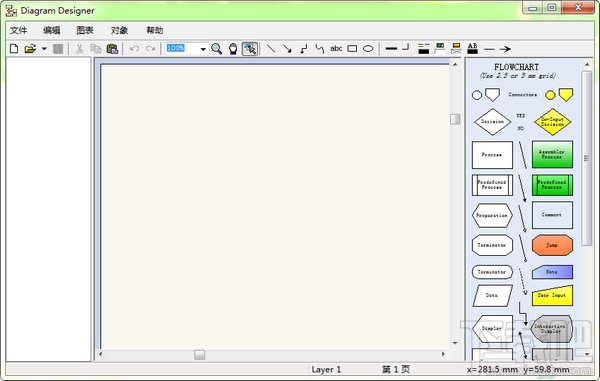This screenshot has width=600, height=381.
Task: Open the 帮助 menu
Action: click(x=155, y=30)
